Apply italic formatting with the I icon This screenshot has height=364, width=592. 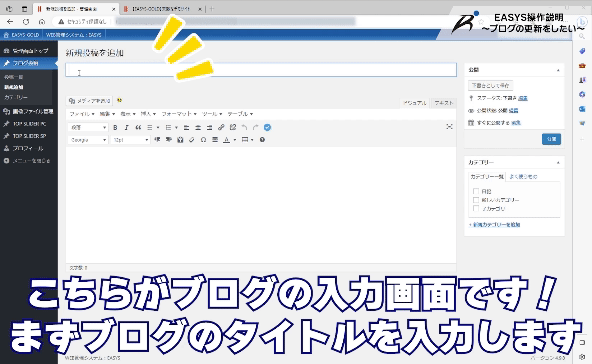click(126, 128)
